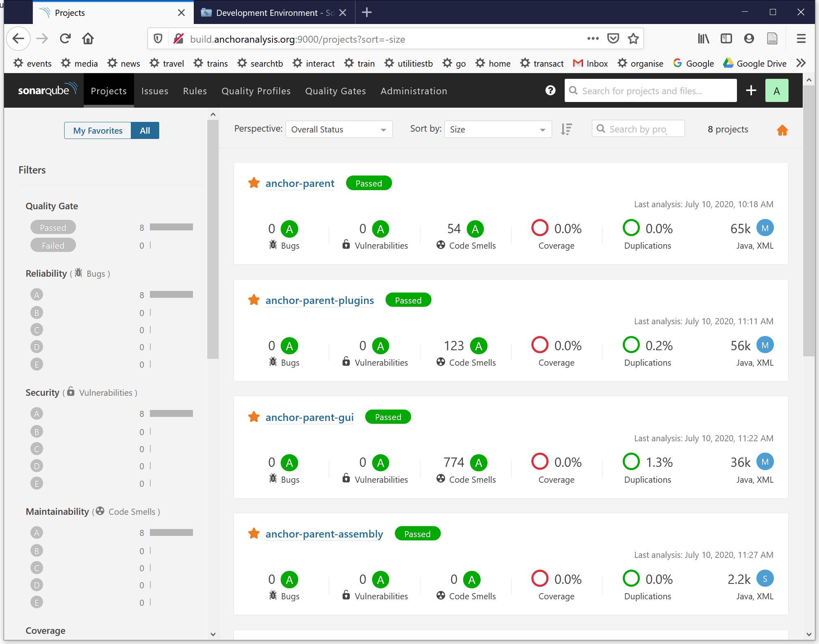Open the Sort by Size dropdown
The image size is (819, 644).
click(x=498, y=129)
